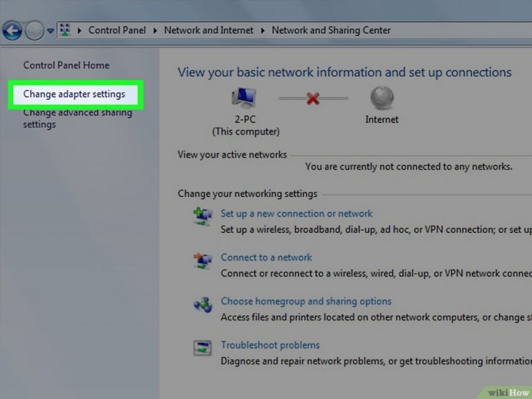Viewport: 532px width, 399px height.
Task: Click 'Set up a wireless, broadband' description
Action: tap(376, 230)
